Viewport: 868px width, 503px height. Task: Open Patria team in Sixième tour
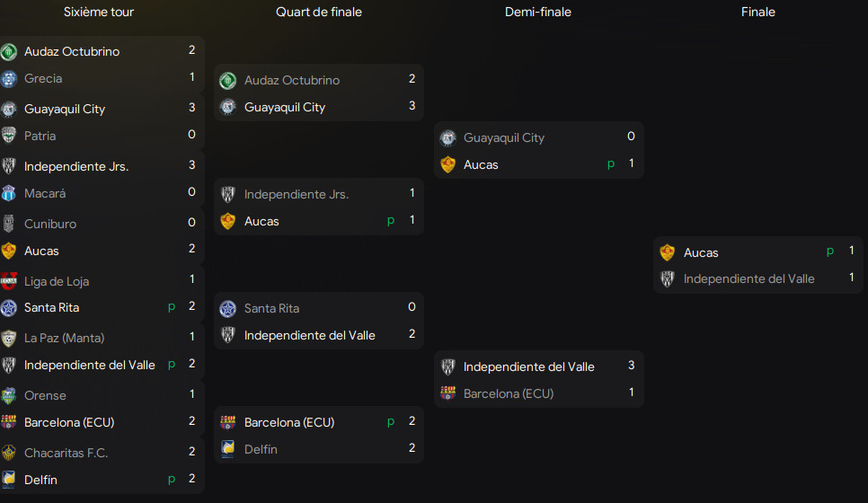coord(40,136)
